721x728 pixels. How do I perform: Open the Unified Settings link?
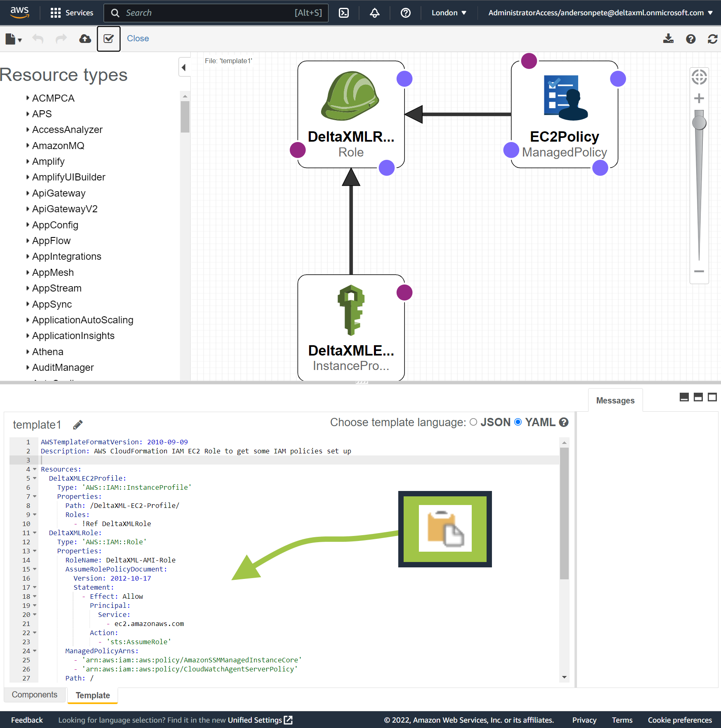tap(260, 720)
